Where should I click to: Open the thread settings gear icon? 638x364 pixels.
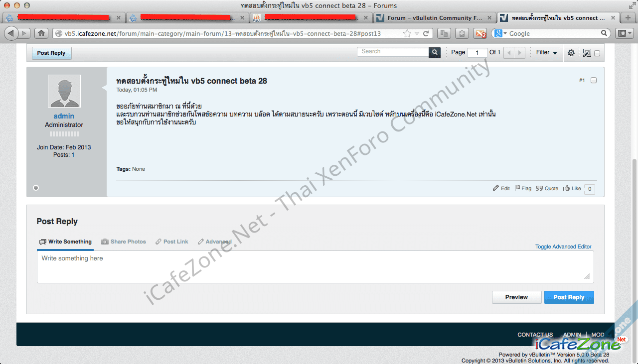pyautogui.click(x=571, y=53)
